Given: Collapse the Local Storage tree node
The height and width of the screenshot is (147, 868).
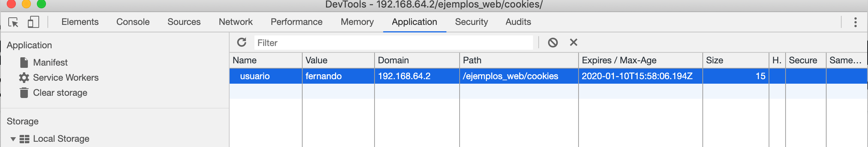Looking at the screenshot, I should (x=13, y=139).
